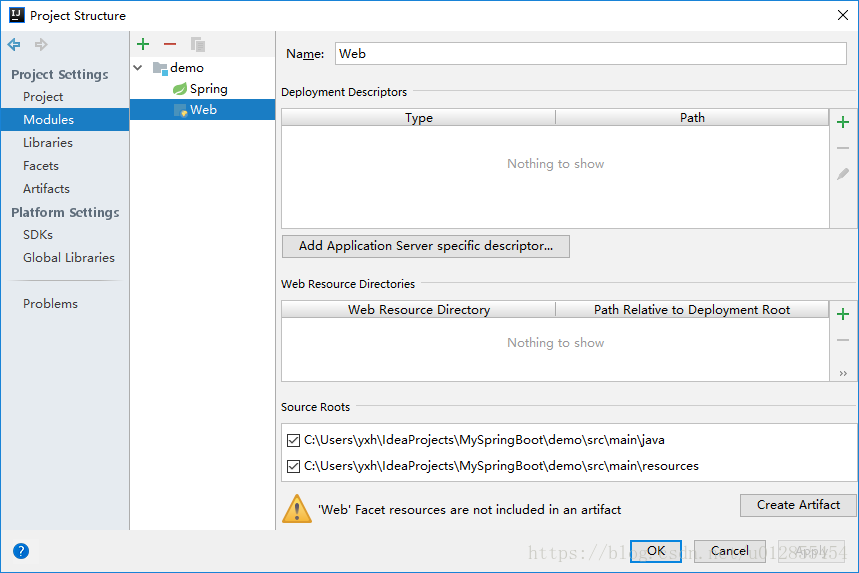Click the Path column header
Image resolution: width=859 pixels, height=573 pixels.
pos(692,118)
